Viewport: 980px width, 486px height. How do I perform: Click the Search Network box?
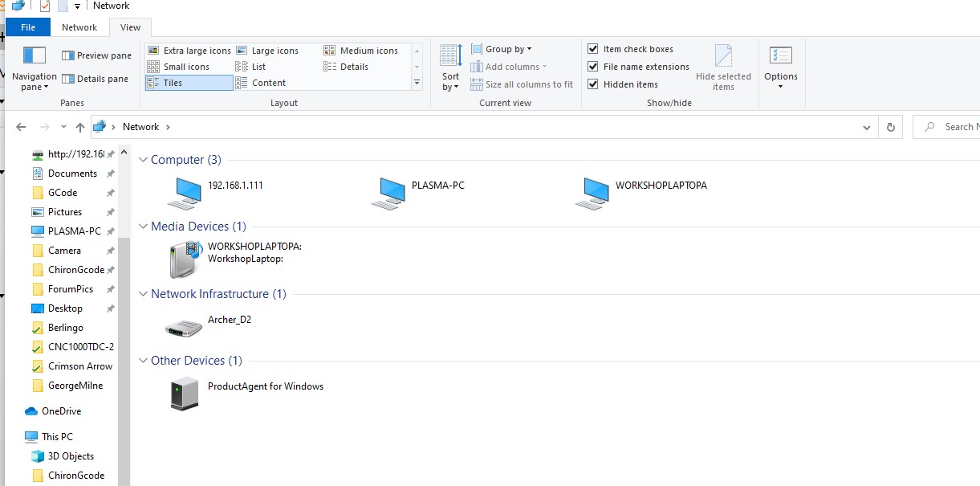click(x=947, y=127)
